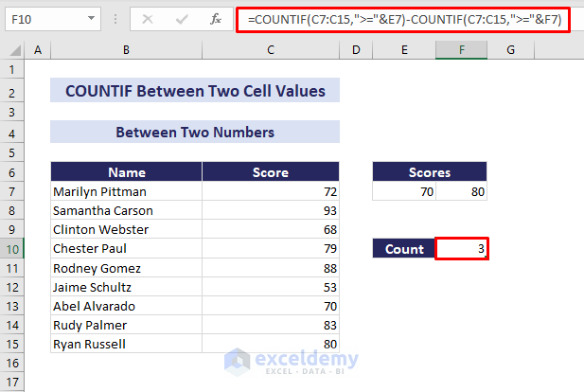Select the Marilyn Pittman name cell
This screenshot has width=584, height=392.
(x=126, y=192)
